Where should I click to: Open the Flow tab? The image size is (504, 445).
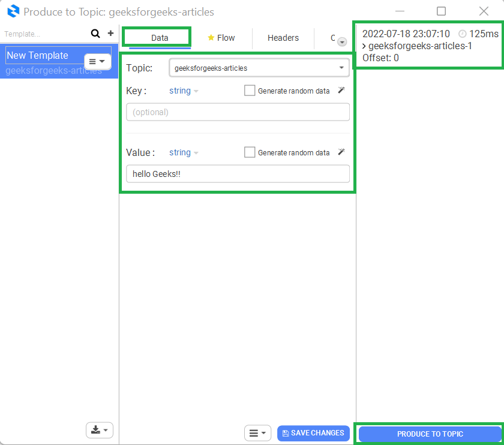coord(221,38)
